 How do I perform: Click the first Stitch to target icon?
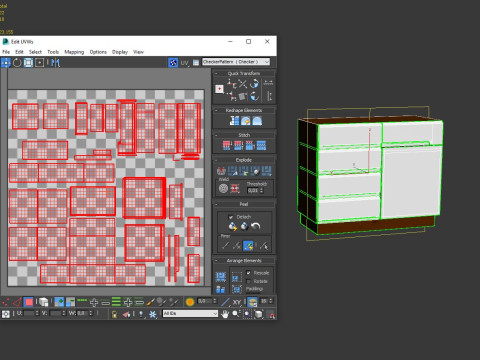click(x=227, y=145)
